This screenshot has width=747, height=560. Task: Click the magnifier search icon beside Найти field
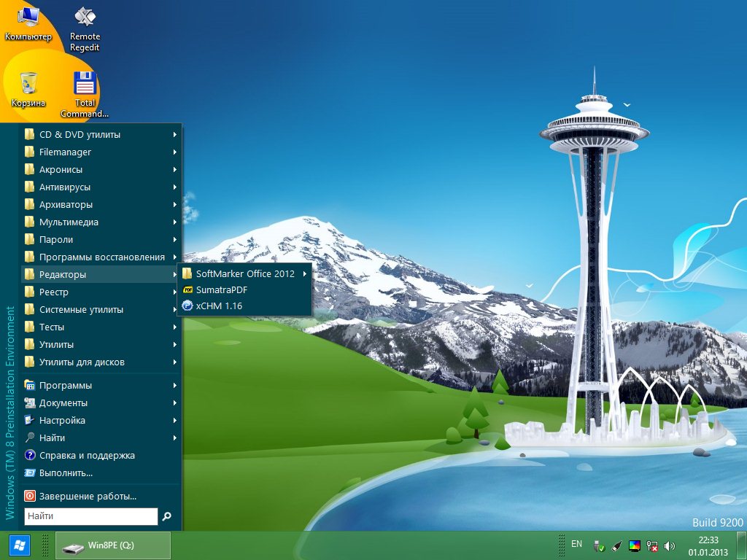[x=167, y=516]
